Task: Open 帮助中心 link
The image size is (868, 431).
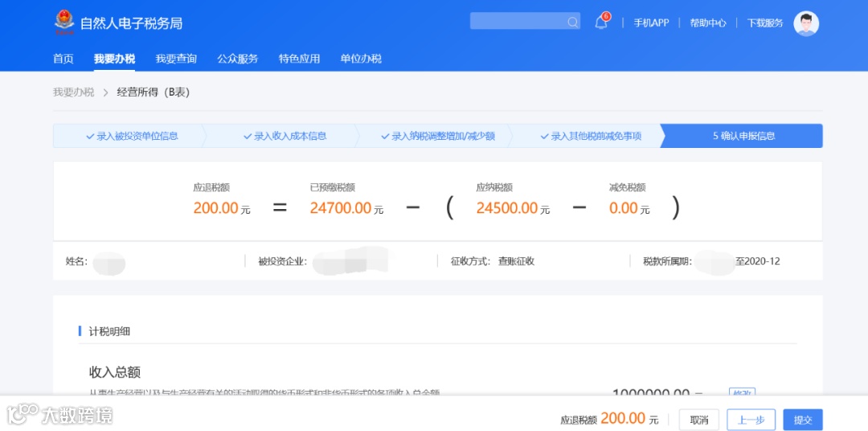Action: pyautogui.click(x=708, y=23)
